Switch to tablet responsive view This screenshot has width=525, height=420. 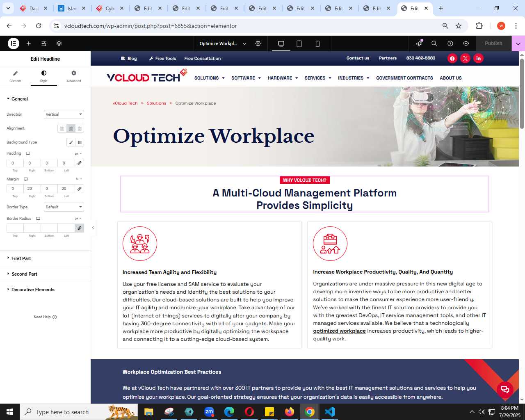pos(299,43)
